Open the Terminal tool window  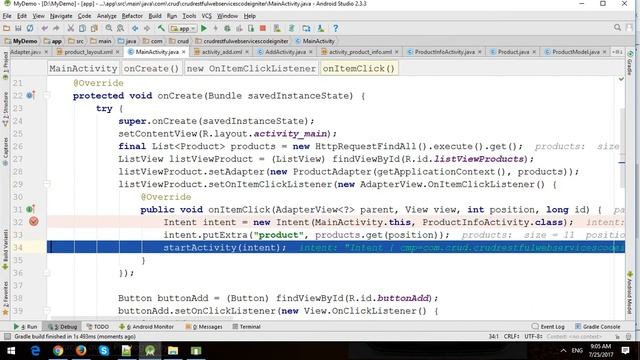[247, 327]
